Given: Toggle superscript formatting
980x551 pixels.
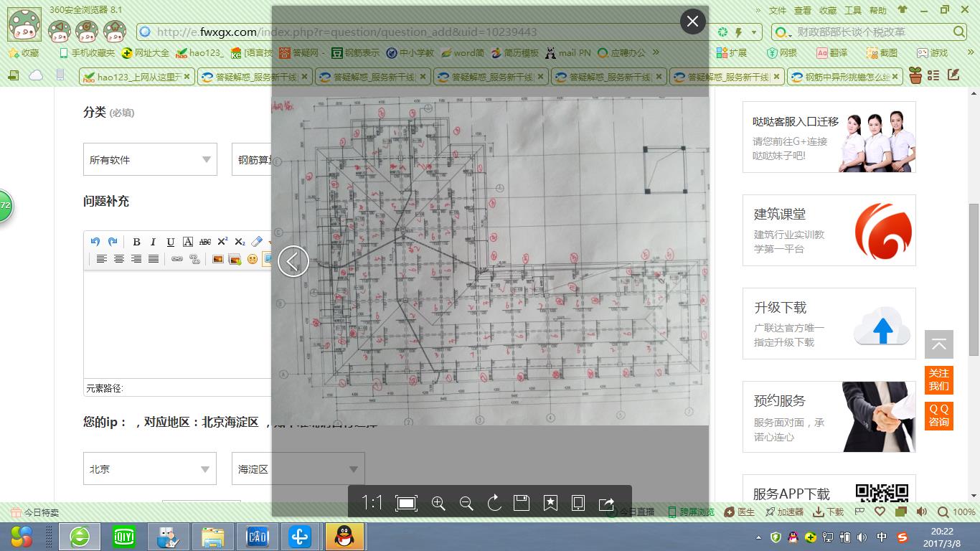Looking at the screenshot, I should pyautogui.click(x=222, y=242).
